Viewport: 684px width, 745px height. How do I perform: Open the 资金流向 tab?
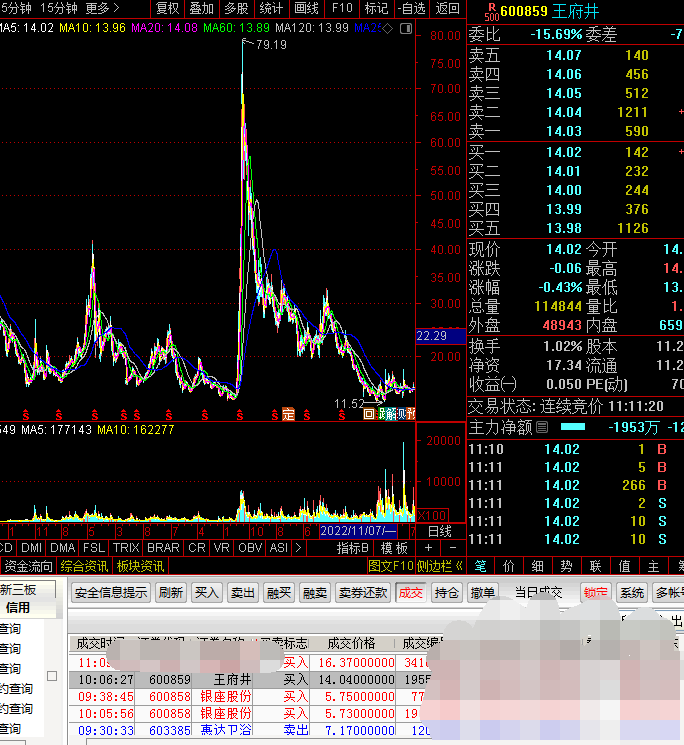coord(28,566)
